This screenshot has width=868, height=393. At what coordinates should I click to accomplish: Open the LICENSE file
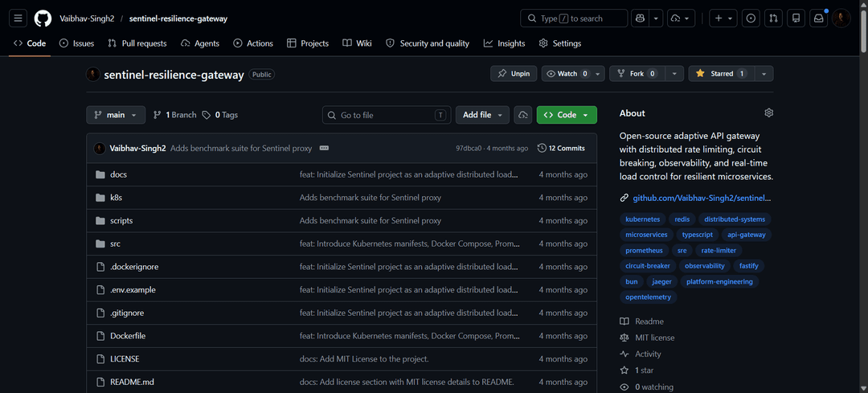pos(125,359)
